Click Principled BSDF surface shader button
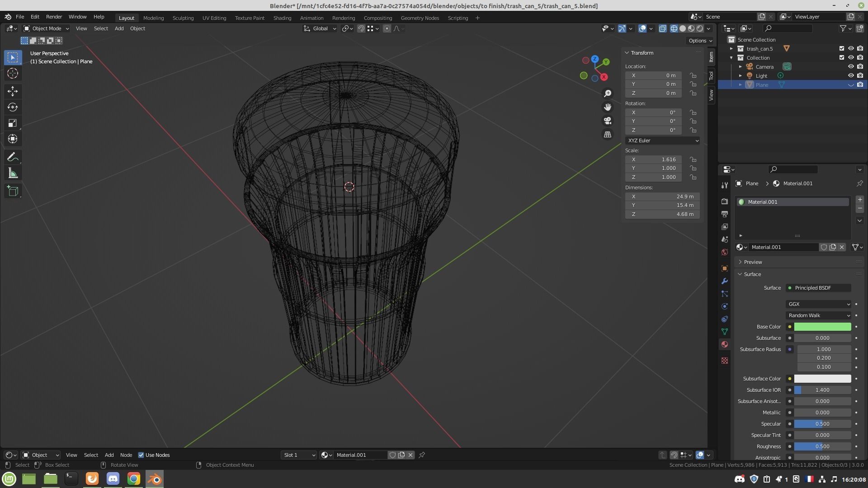 tap(818, 288)
